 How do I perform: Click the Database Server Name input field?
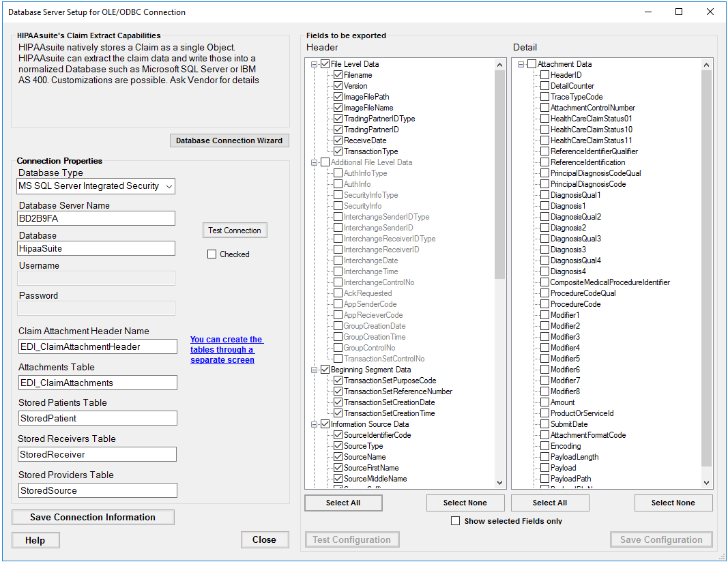pyautogui.click(x=96, y=218)
